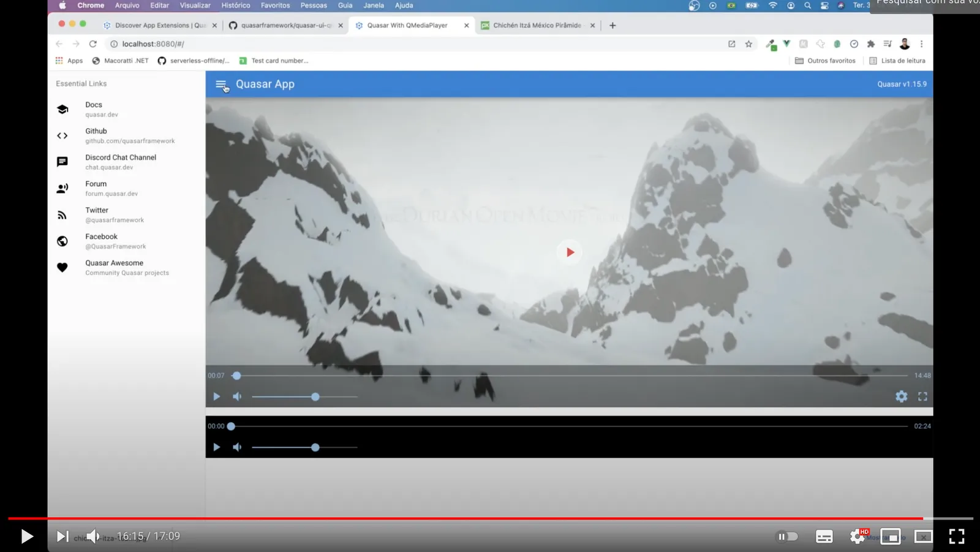Click the Discord chat bubble icon
The height and width of the screenshot is (552, 980).
click(62, 162)
